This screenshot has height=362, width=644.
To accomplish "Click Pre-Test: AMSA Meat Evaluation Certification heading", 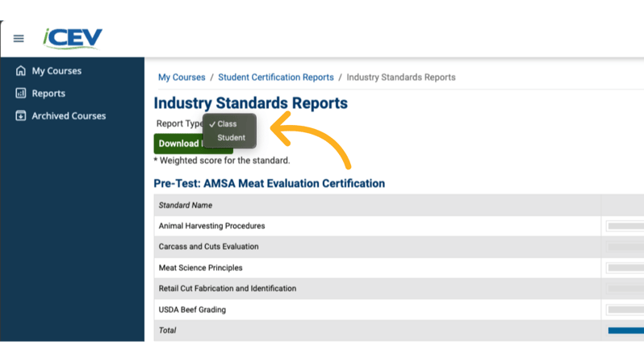I will pyautogui.click(x=269, y=184).
